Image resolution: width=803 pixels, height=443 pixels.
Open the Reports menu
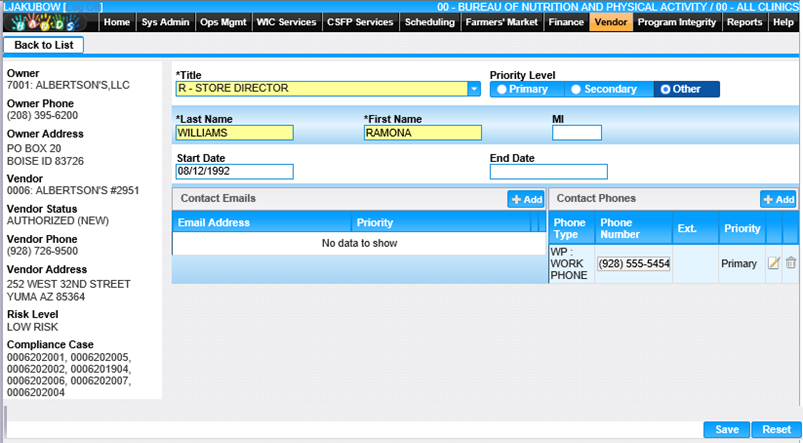coord(744,22)
